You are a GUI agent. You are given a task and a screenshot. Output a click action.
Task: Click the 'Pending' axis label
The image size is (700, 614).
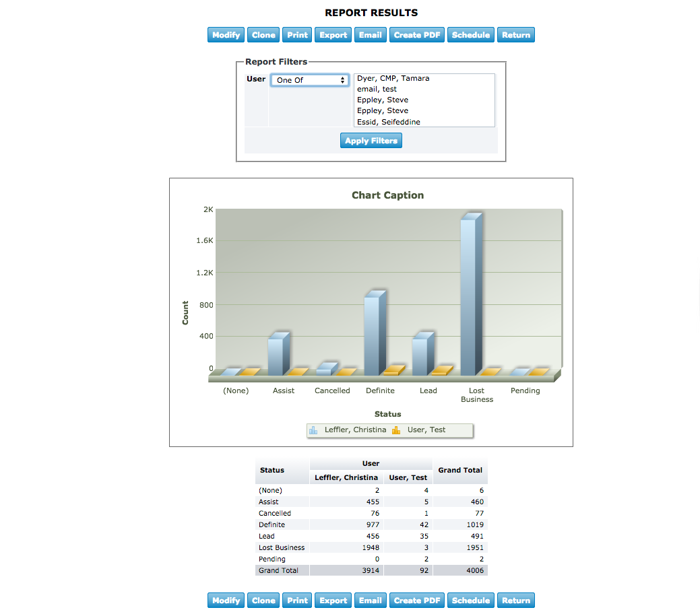[x=525, y=390]
